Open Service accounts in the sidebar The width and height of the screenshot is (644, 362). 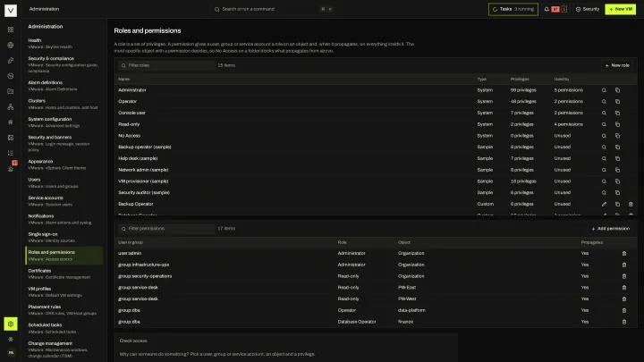pyautogui.click(x=64, y=201)
